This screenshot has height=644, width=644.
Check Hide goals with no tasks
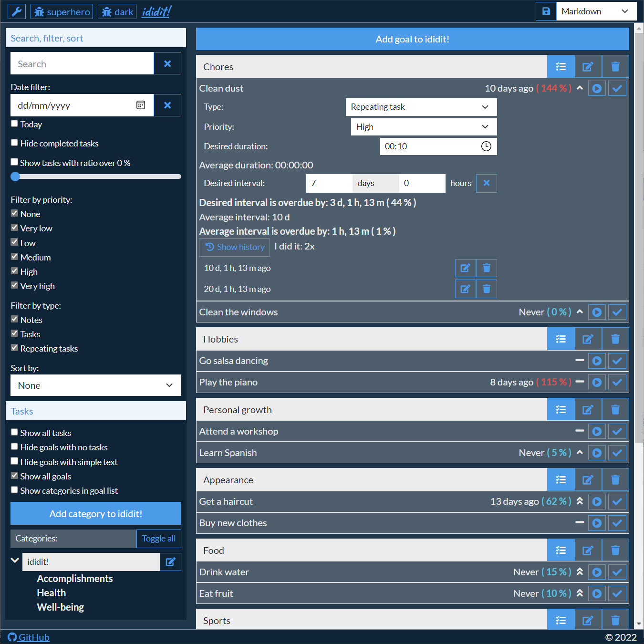[x=14, y=447]
